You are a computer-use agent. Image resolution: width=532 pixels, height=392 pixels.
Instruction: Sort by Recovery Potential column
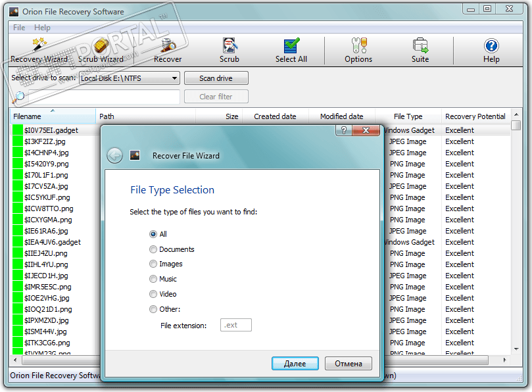(475, 116)
